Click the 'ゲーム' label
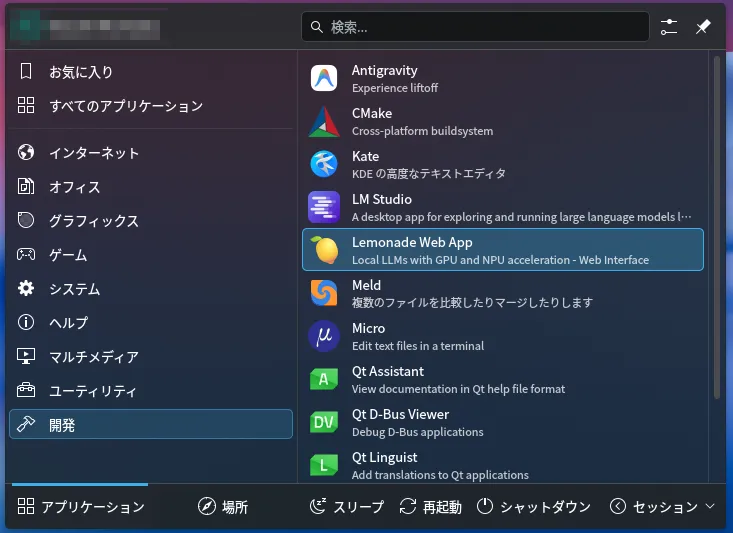 pos(68,255)
